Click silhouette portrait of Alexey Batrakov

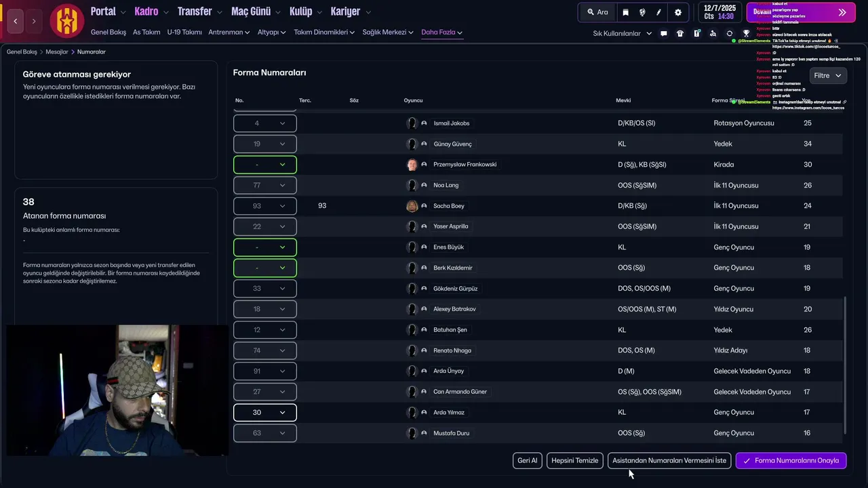pos(412,309)
